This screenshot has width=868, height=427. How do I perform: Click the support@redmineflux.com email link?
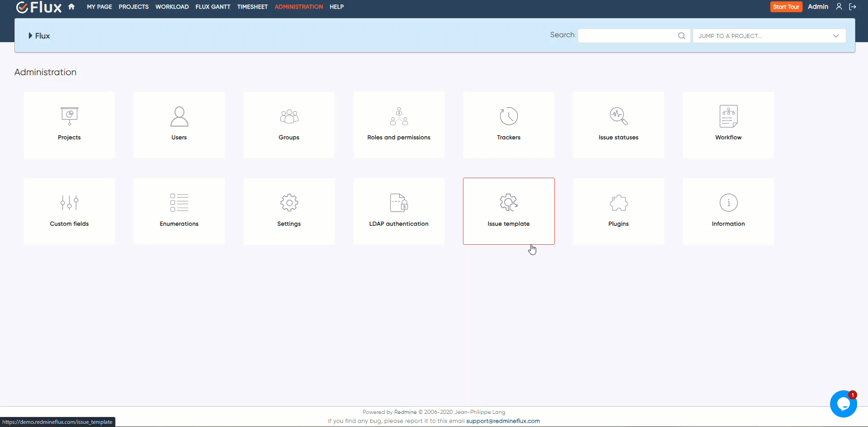(503, 421)
